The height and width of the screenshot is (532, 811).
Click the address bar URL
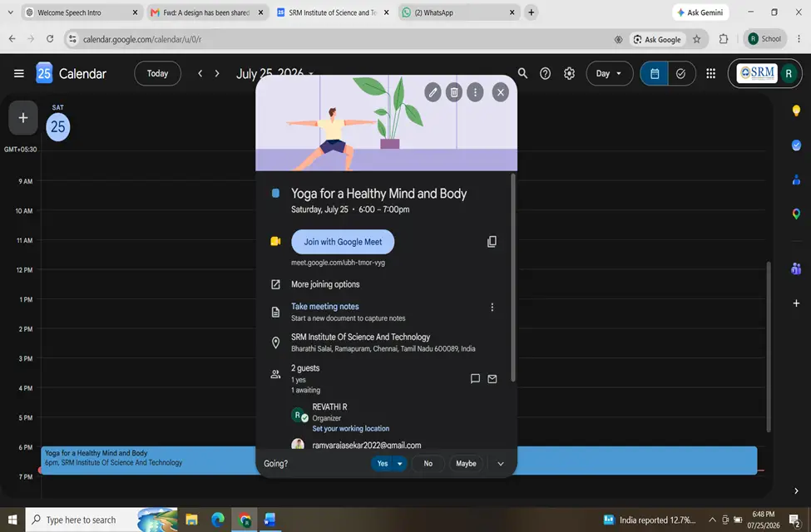click(142, 39)
